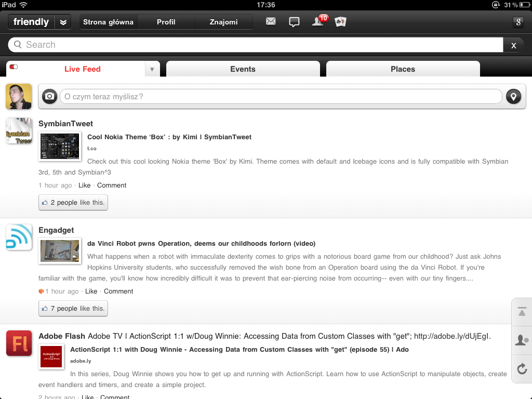Switch to the Events tab
The image size is (532, 399).
click(243, 69)
